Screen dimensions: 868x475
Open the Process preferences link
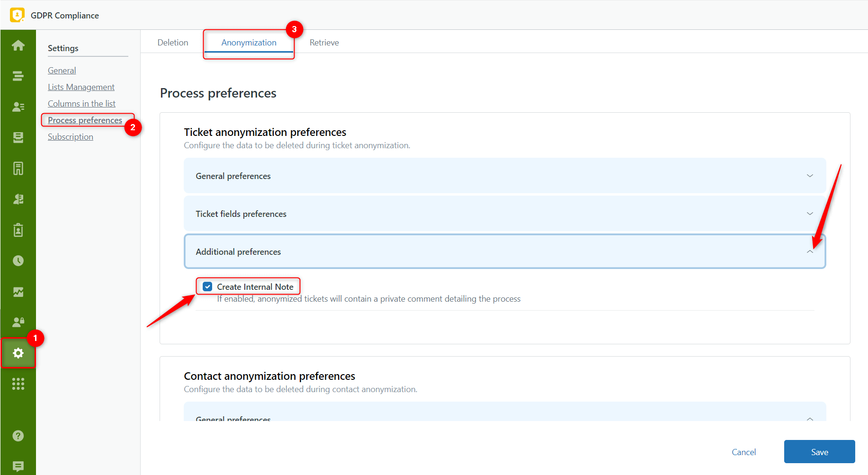pyautogui.click(x=85, y=120)
